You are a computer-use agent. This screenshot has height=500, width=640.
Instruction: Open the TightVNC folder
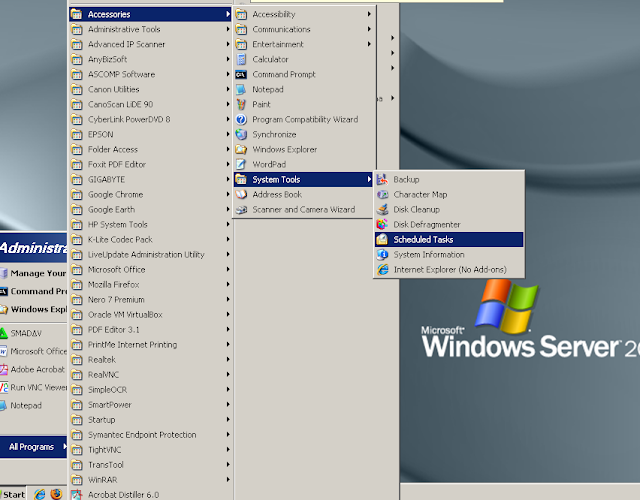(x=150, y=450)
